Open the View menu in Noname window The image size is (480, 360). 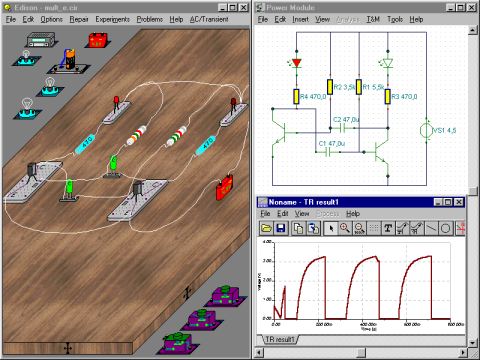click(302, 214)
